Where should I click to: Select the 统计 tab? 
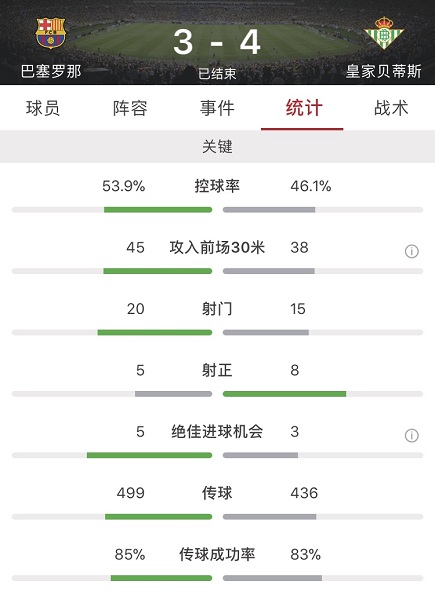tap(304, 108)
